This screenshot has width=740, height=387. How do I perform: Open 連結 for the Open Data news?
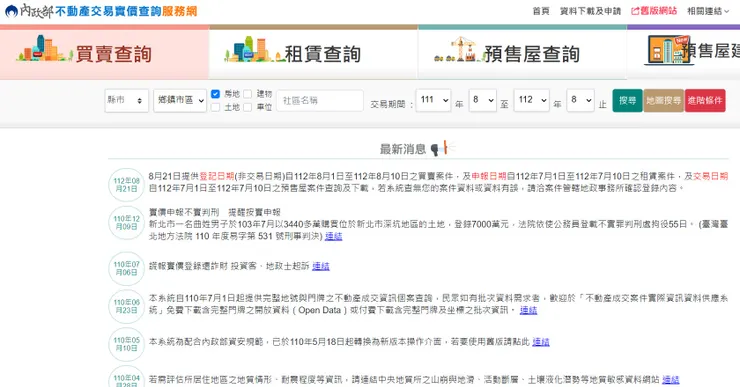pyautogui.click(x=528, y=310)
